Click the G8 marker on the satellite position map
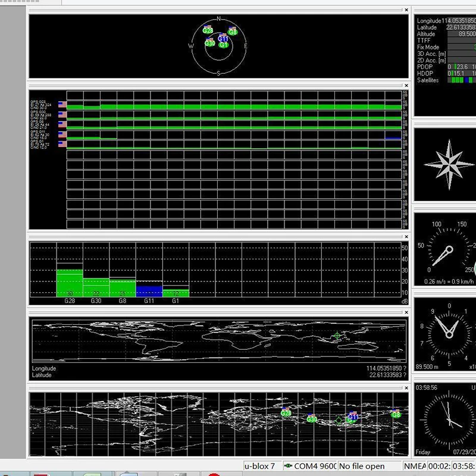476x476 pixels. pos(396,414)
